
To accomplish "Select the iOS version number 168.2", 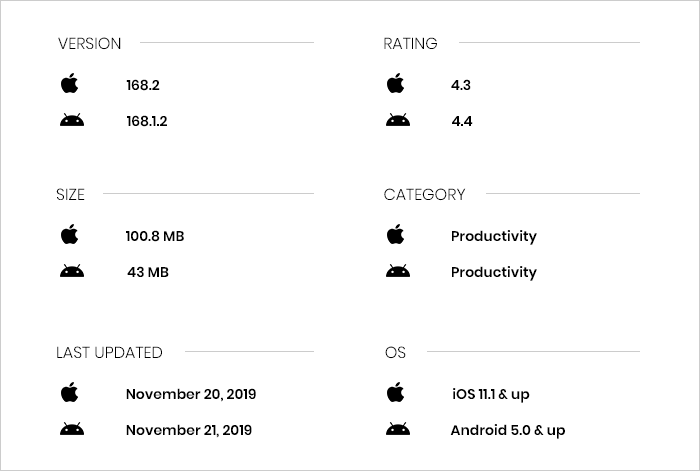I will [143, 85].
